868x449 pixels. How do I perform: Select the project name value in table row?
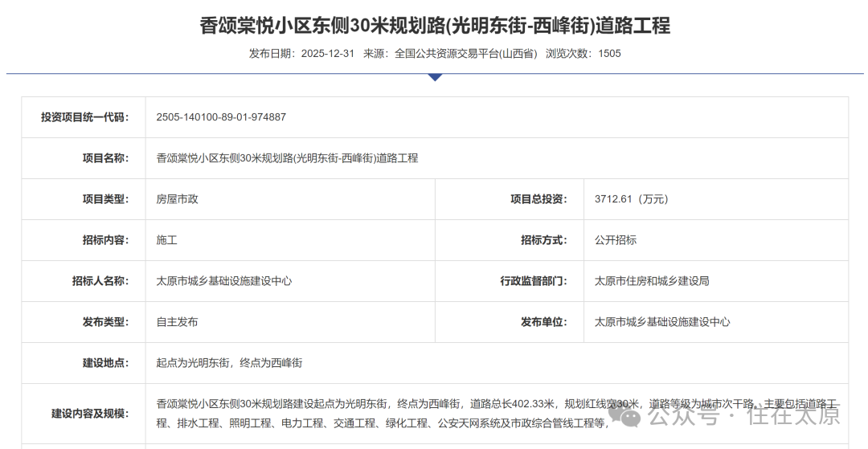(287, 158)
